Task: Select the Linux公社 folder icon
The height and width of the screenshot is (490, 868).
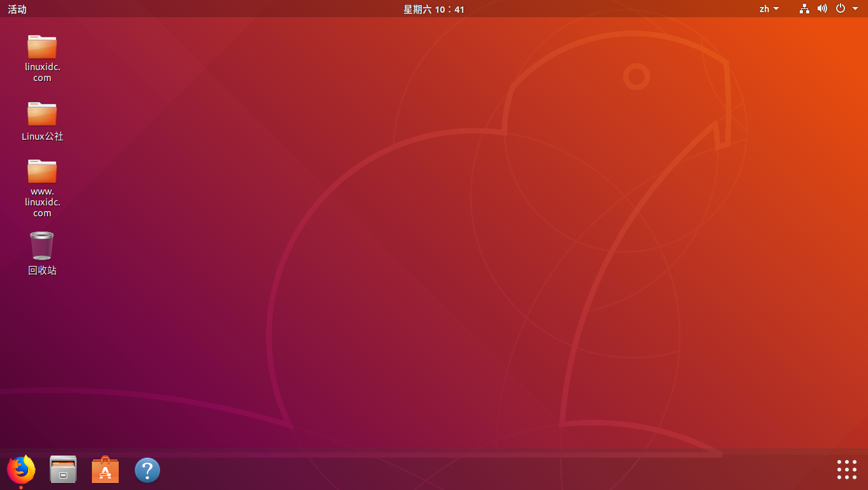Action: pos(42,114)
